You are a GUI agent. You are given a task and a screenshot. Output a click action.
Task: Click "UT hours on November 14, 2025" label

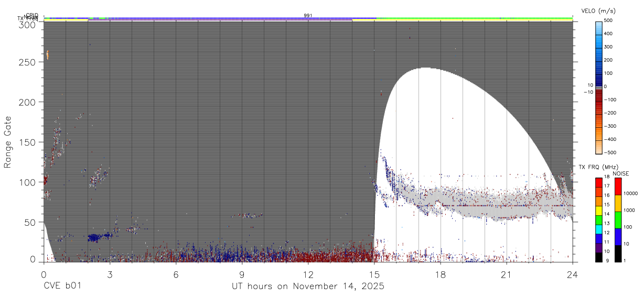pos(308,287)
